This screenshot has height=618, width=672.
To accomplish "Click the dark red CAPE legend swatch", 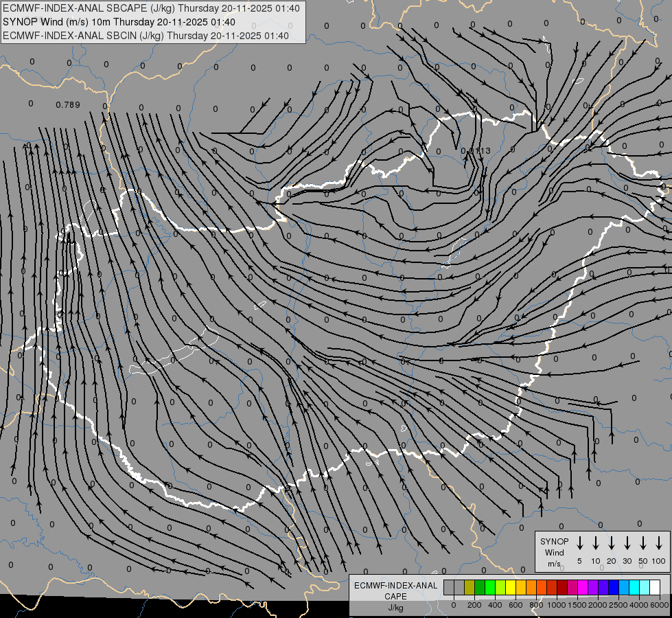I will (x=562, y=587).
